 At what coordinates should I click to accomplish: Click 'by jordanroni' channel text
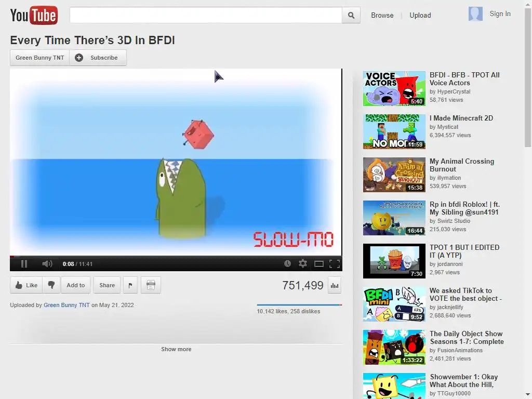(446, 264)
